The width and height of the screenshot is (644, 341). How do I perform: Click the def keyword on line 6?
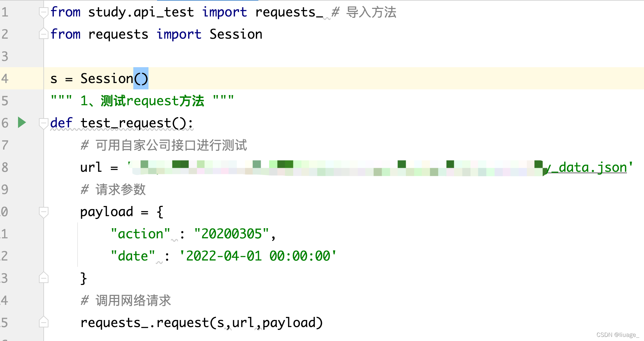61,123
